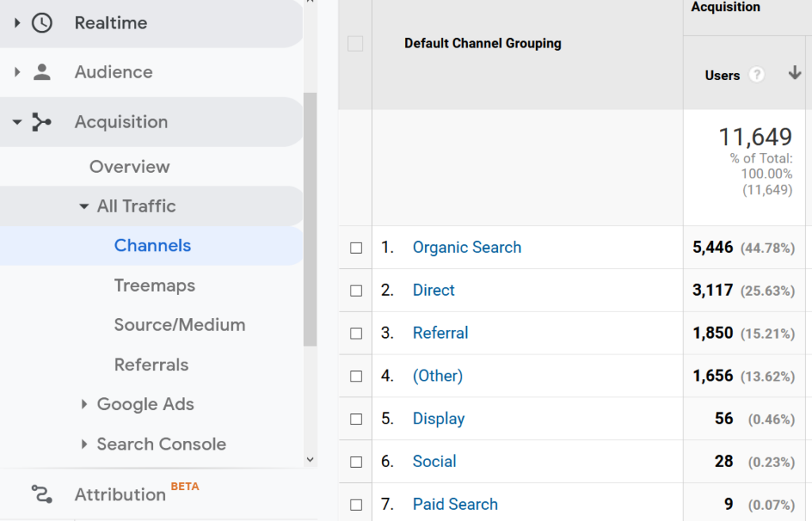Click the BETA label next to Attribution
This screenshot has height=521, width=812.
(184, 486)
